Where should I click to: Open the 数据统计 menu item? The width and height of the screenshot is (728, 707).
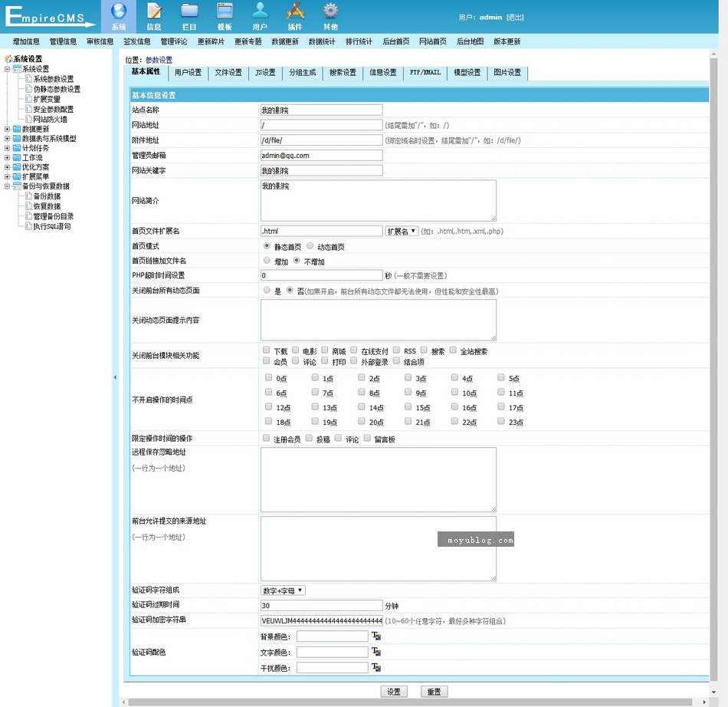[322, 41]
